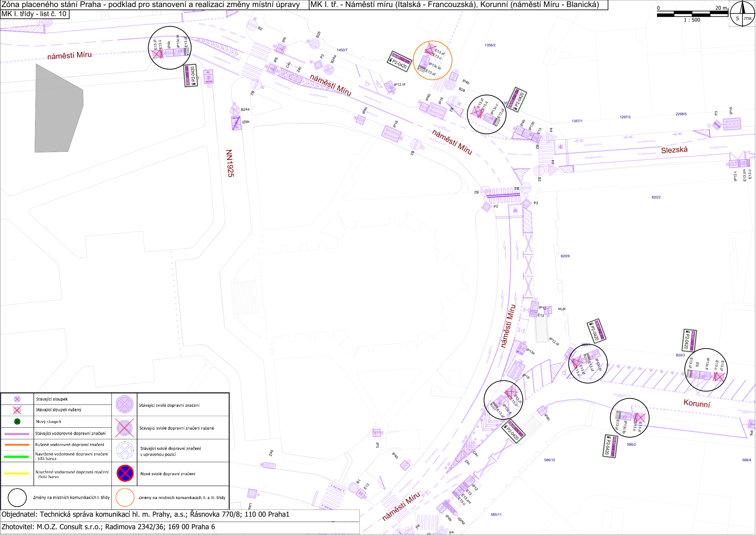Click parcel number 1450/7
The height and width of the screenshot is (535, 756).
point(342,50)
